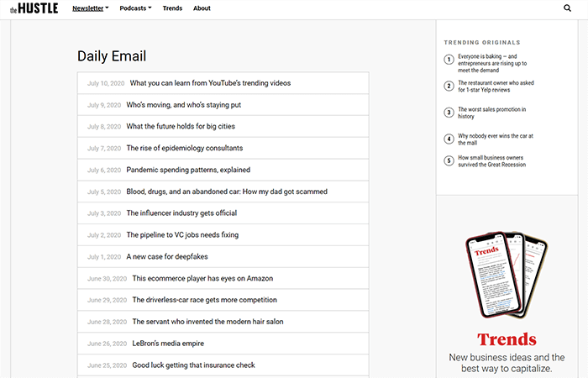Image resolution: width=588 pixels, height=378 pixels.
Task: Open "A new case for deepfakes"
Action: tap(167, 256)
